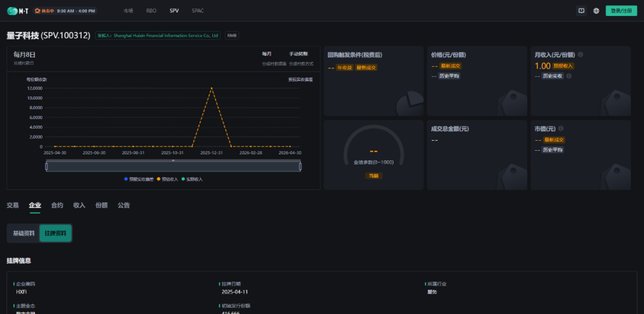Click info icon next to 市值(元)

tap(561, 129)
